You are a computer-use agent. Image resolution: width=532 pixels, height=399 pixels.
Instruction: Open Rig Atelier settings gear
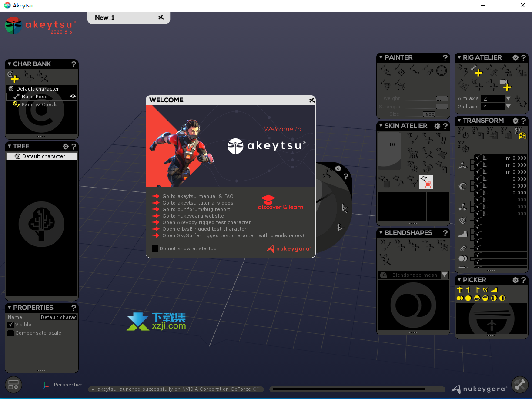pyautogui.click(x=515, y=57)
